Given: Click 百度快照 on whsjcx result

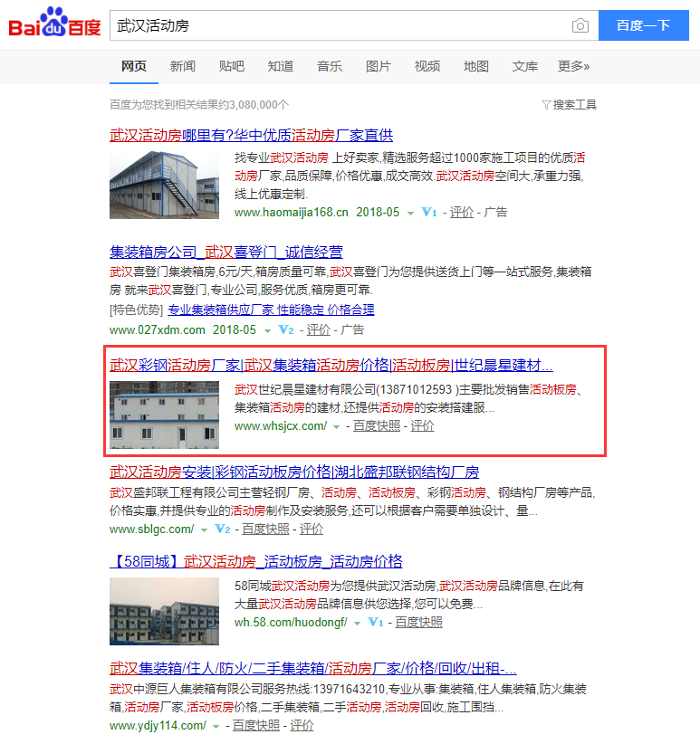Looking at the screenshot, I should (x=377, y=426).
